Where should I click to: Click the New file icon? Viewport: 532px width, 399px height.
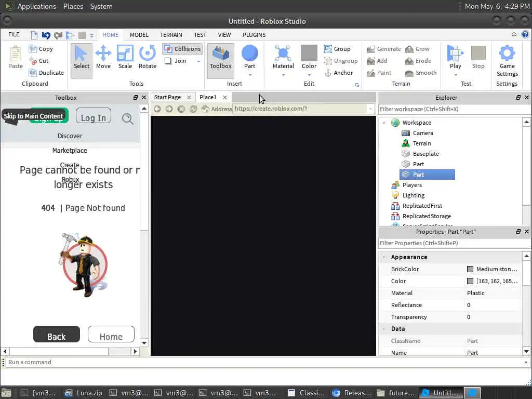tap(34, 35)
